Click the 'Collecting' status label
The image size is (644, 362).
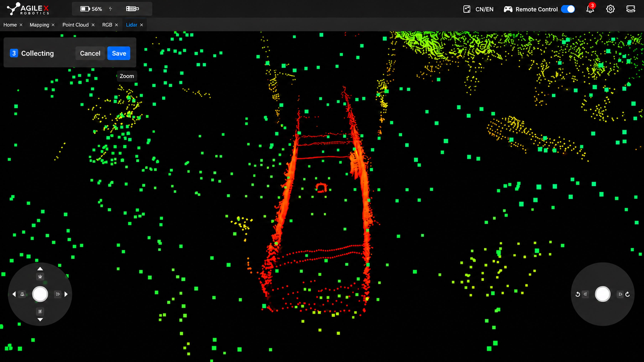click(38, 53)
